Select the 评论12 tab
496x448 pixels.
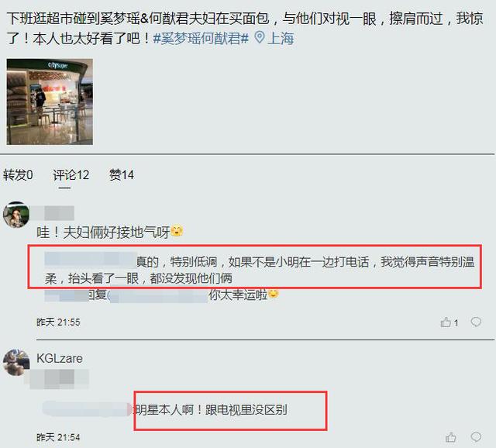pyautogui.click(x=71, y=175)
